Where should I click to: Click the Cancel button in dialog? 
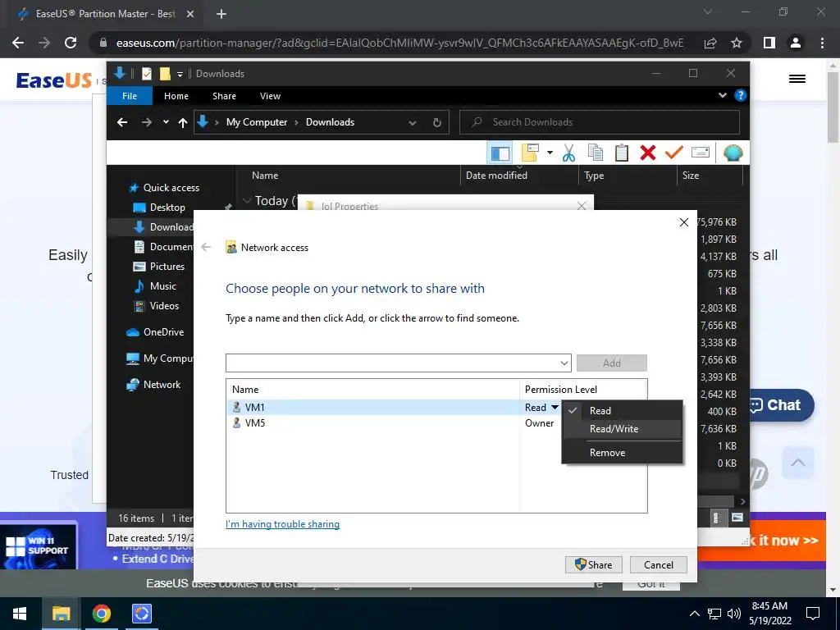[x=659, y=564]
